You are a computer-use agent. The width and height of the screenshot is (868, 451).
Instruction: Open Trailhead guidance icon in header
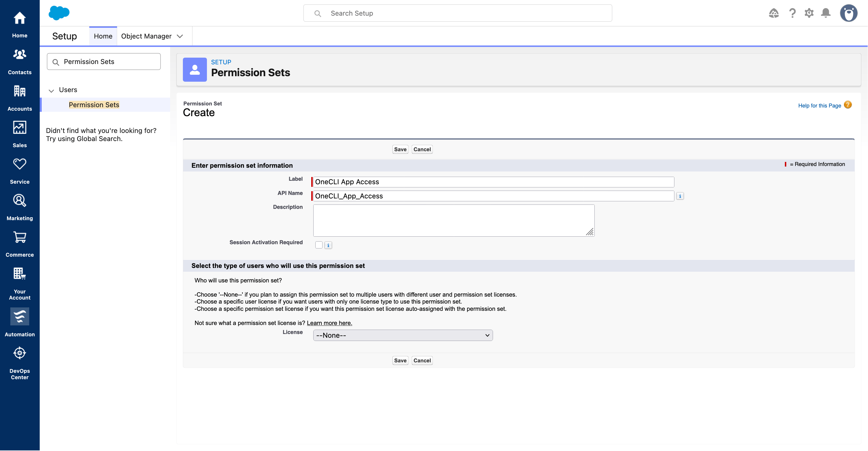point(774,13)
